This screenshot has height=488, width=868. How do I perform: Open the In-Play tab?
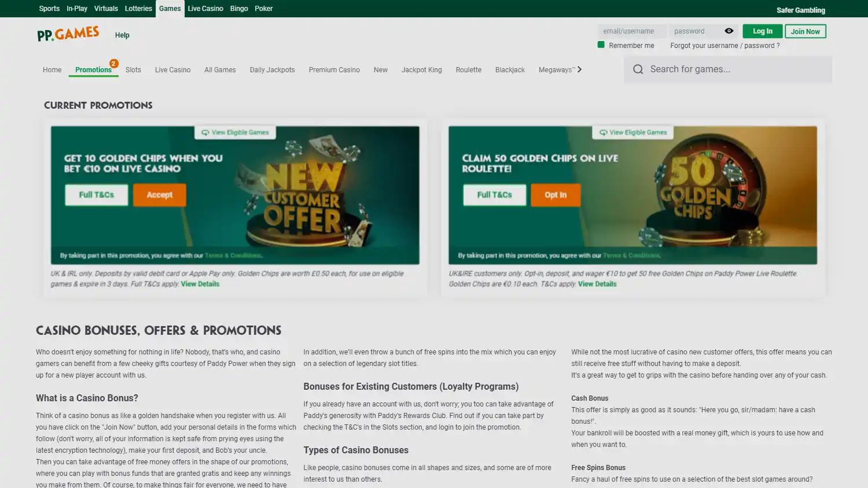click(77, 9)
